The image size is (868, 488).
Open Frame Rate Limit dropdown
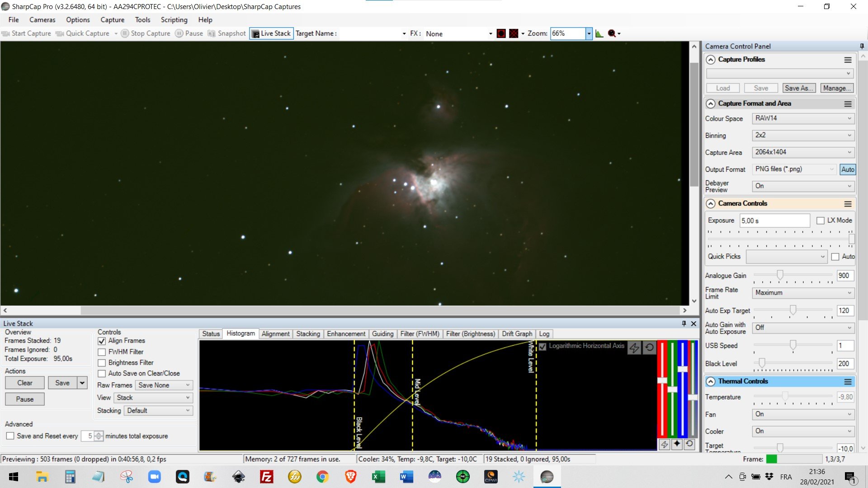[803, 293]
